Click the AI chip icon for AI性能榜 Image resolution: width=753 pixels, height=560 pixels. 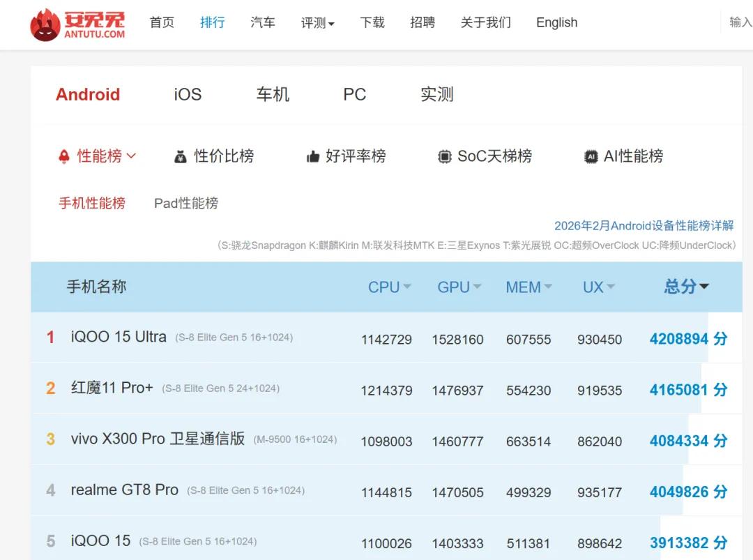pos(591,157)
